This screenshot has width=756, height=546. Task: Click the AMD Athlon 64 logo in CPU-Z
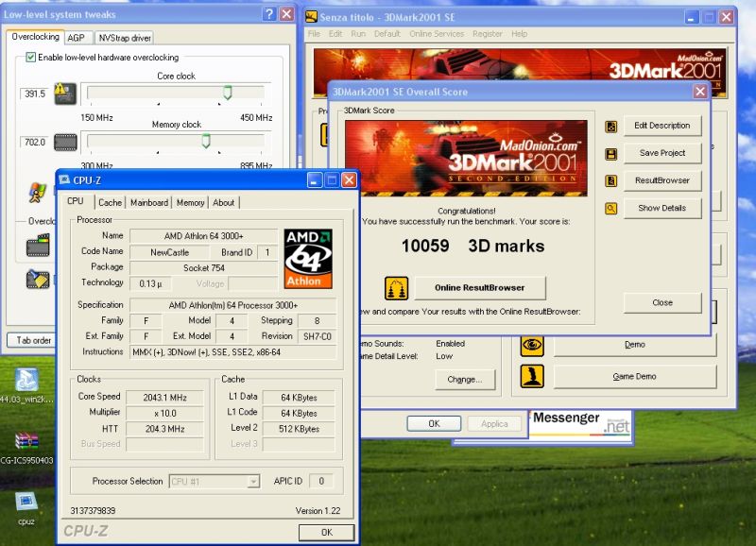pos(308,259)
